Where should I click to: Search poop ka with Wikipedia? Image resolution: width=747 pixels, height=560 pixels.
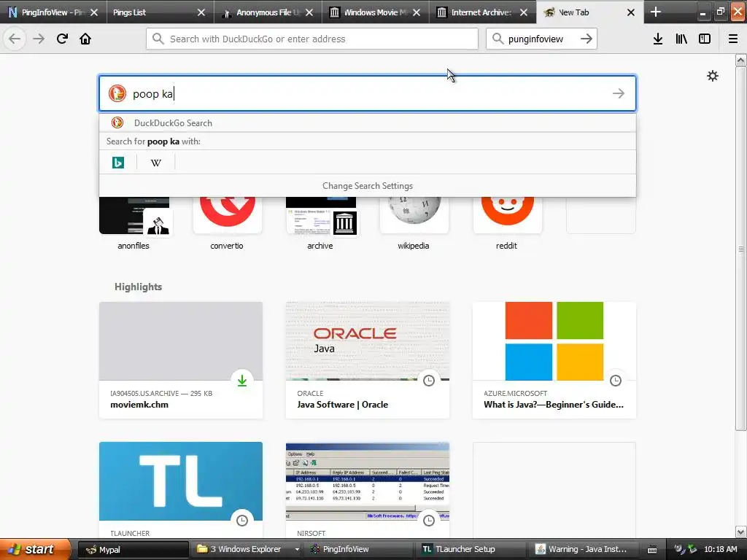[x=156, y=163]
